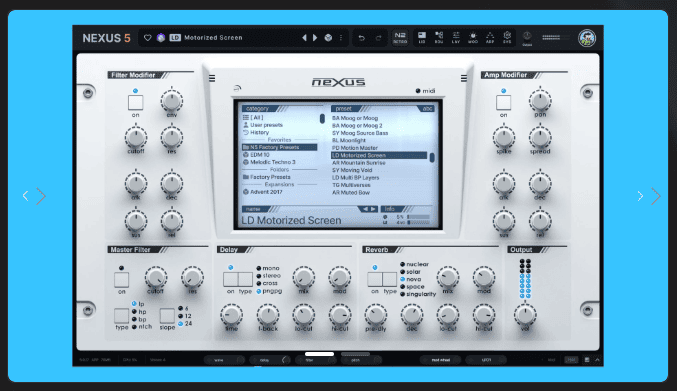The width and height of the screenshot is (677, 391).
Task: Click the Master Filter slope button
Action: click(167, 316)
